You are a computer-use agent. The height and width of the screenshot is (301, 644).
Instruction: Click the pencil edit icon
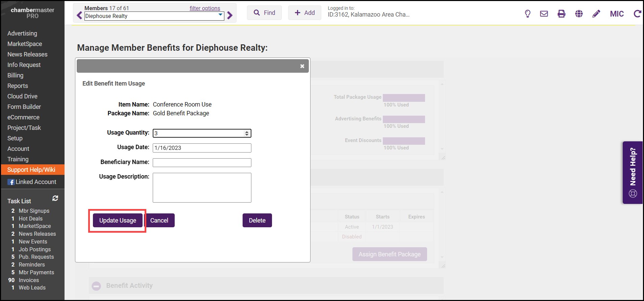coord(596,14)
